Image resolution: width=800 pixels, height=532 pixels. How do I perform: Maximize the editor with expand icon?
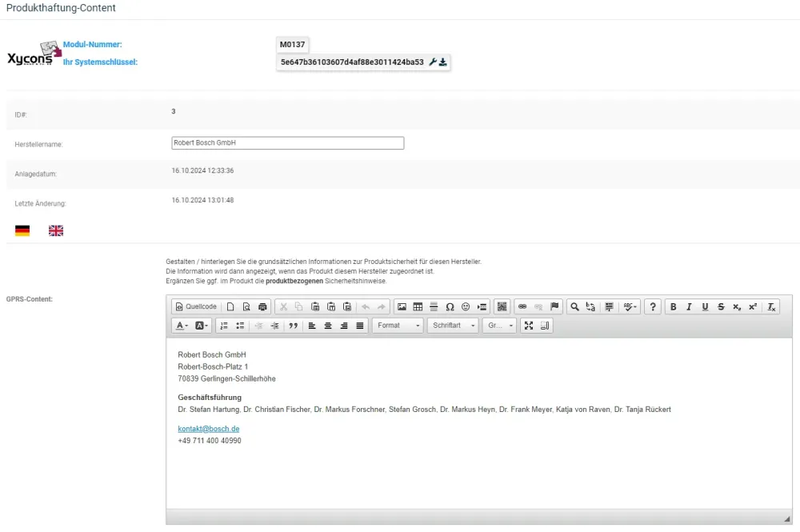click(529, 326)
